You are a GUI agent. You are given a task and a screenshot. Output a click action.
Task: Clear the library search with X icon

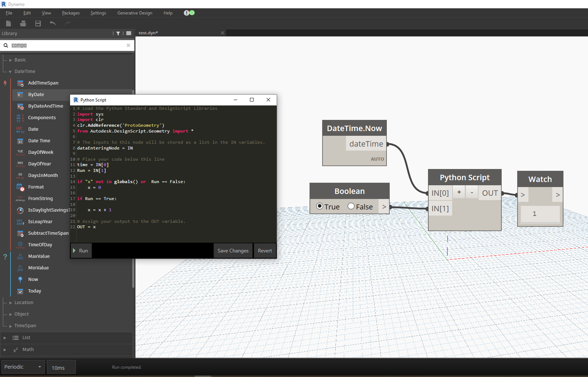[x=128, y=45]
